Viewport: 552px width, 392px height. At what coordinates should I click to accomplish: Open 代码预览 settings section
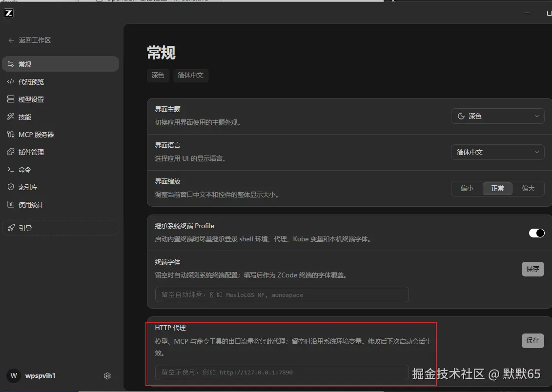[x=61, y=81]
